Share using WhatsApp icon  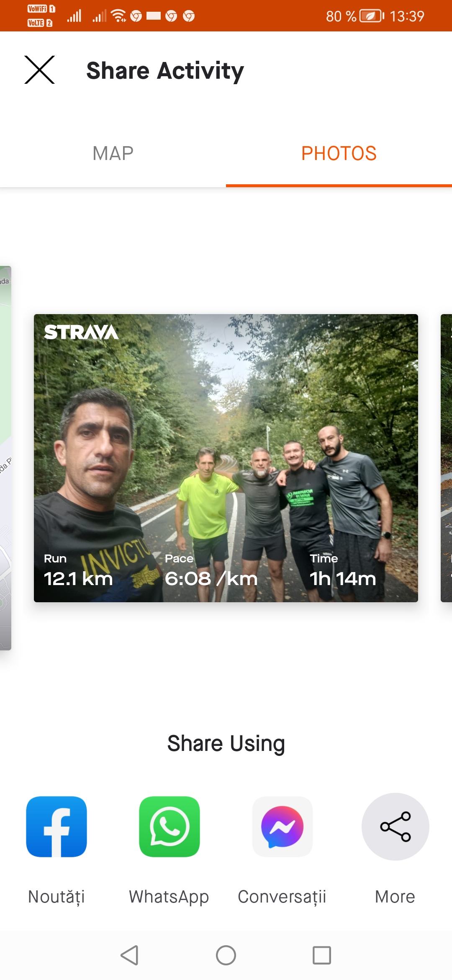[x=169, y=827]
